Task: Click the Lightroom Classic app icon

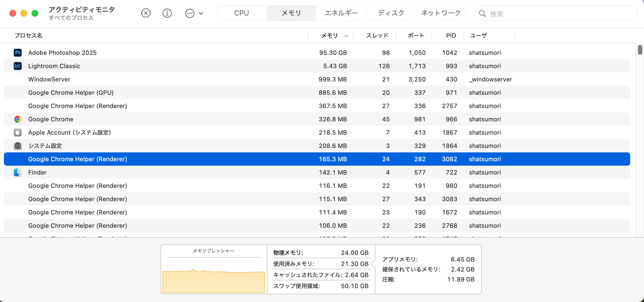Action: 18,66
